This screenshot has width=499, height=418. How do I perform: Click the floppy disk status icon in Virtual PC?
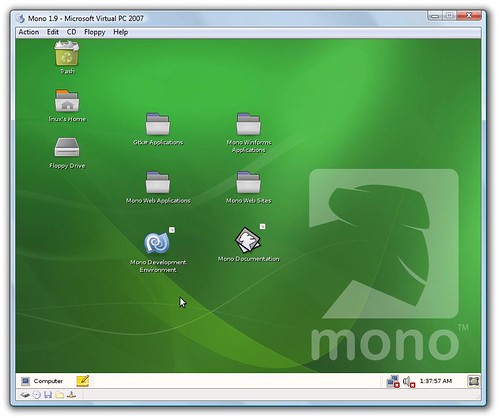coord(48,395)
